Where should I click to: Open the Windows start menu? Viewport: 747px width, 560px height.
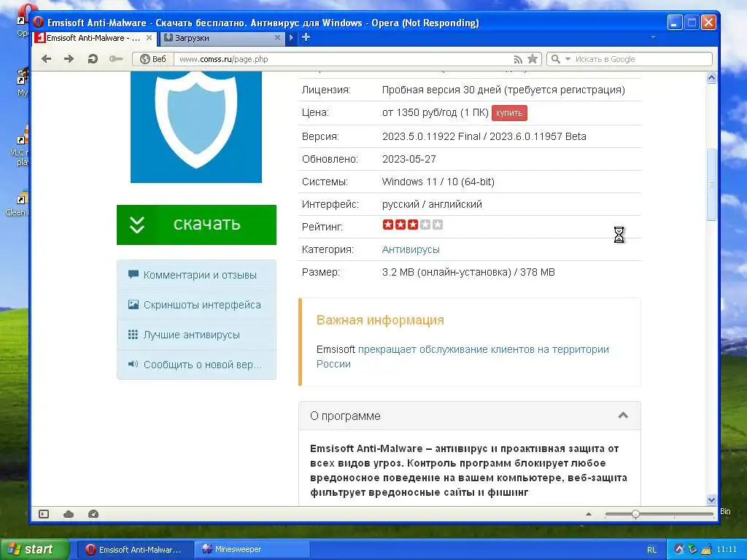point(34,549)
